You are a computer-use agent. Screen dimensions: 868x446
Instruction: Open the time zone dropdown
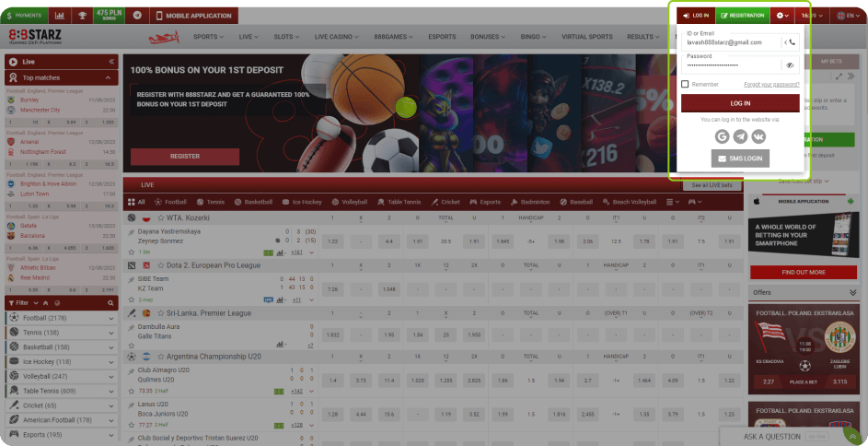(812, 16)
